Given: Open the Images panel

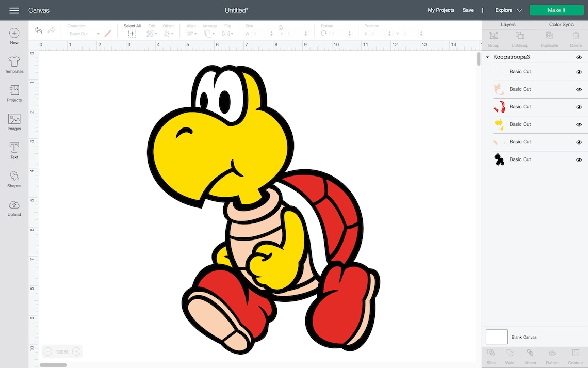Looking at the screenshot, I should [14, 122].
